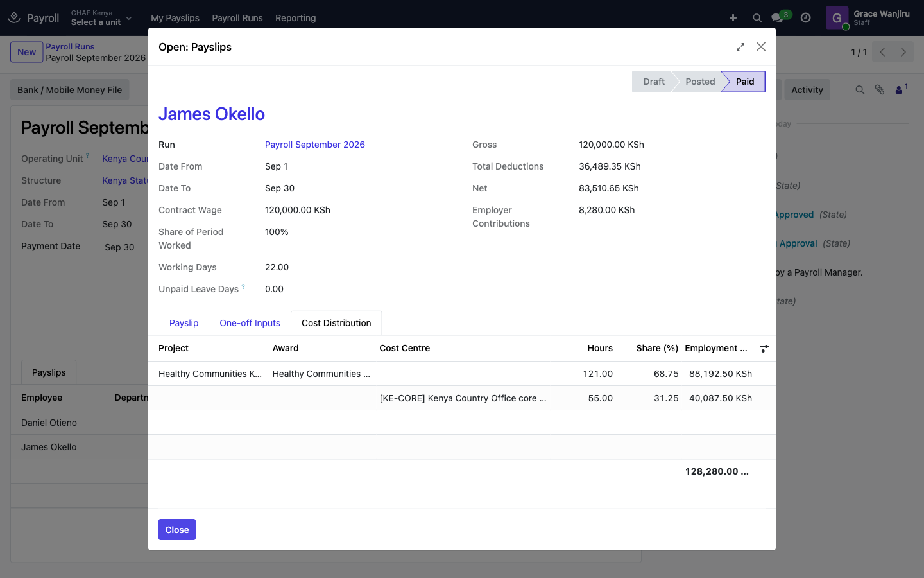
Task: Open the Reporting menu
Action: point(296,18)
